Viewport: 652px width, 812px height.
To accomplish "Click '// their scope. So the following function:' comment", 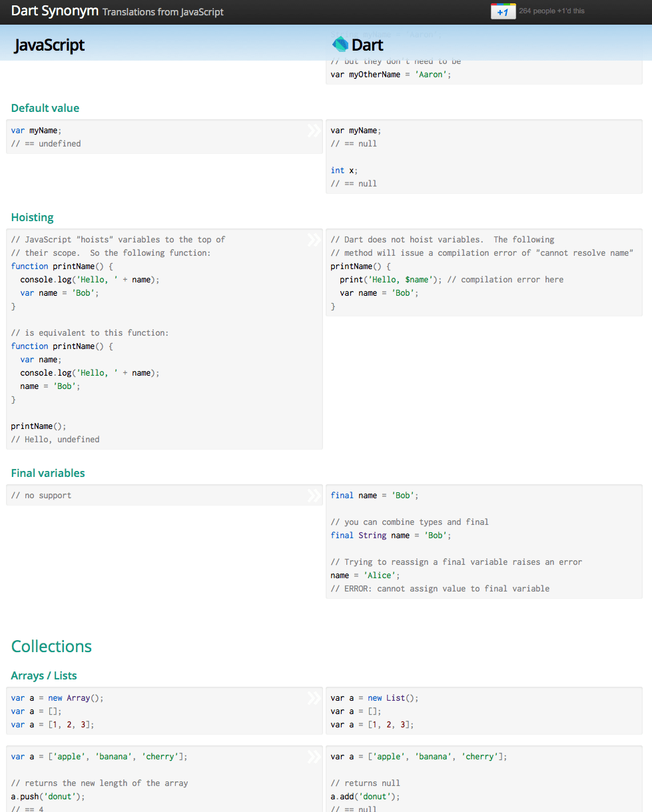I will point(111,253).
